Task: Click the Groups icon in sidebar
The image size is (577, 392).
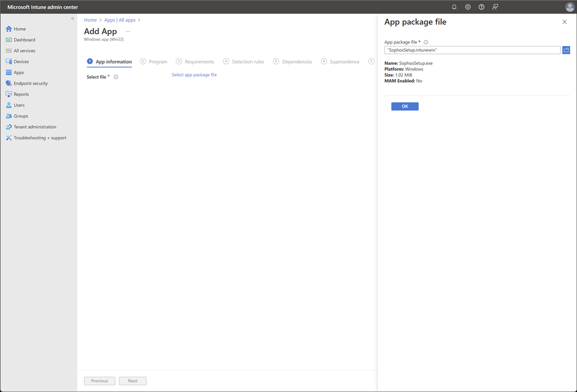Action: 9,116
